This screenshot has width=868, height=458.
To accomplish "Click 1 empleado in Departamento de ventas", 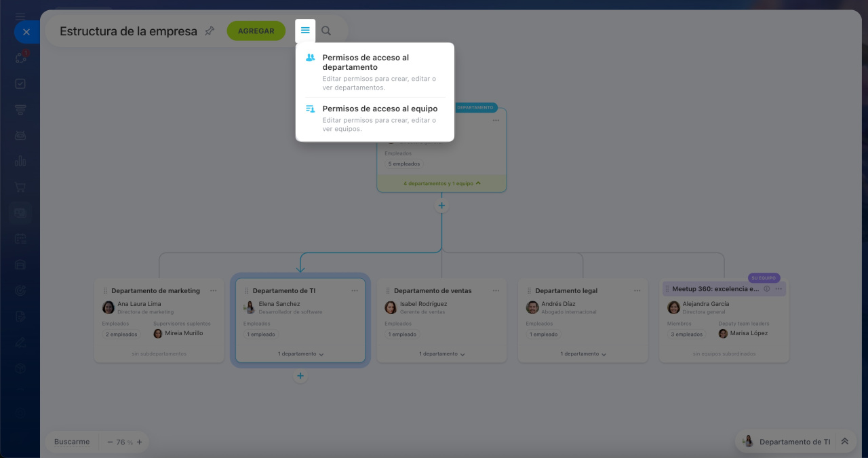I will tap(402, 334).
